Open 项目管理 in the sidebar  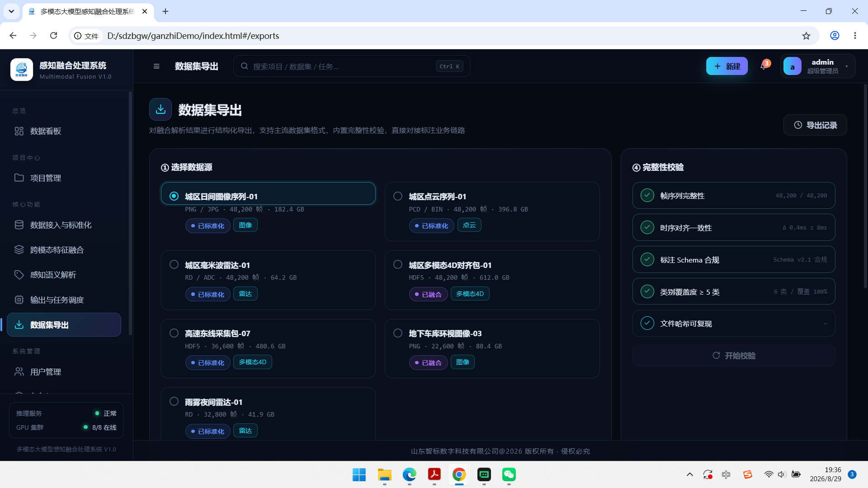64,178
